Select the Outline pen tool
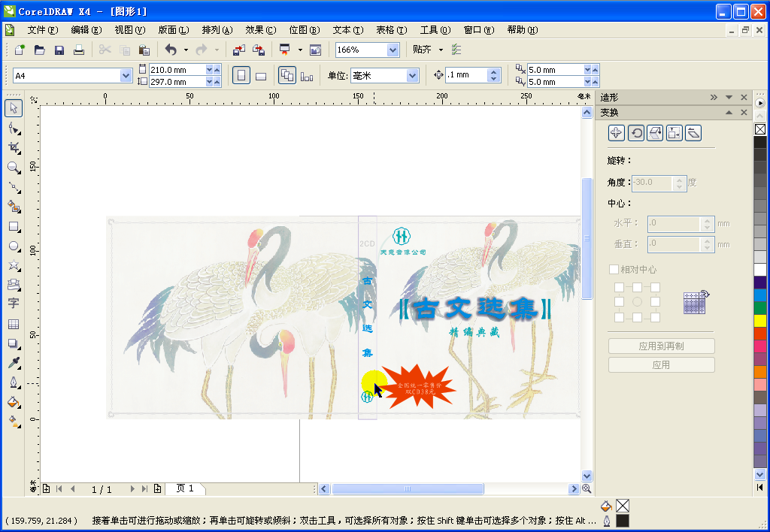 click(14, 382)
